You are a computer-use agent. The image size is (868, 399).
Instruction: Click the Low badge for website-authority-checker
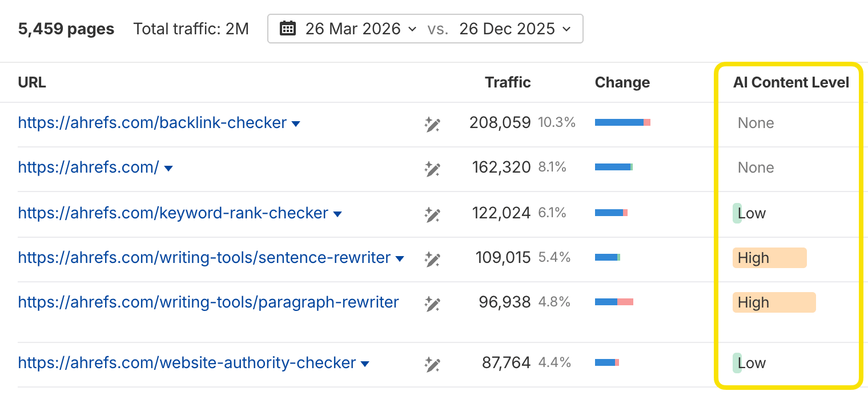[x=750, y=362]
